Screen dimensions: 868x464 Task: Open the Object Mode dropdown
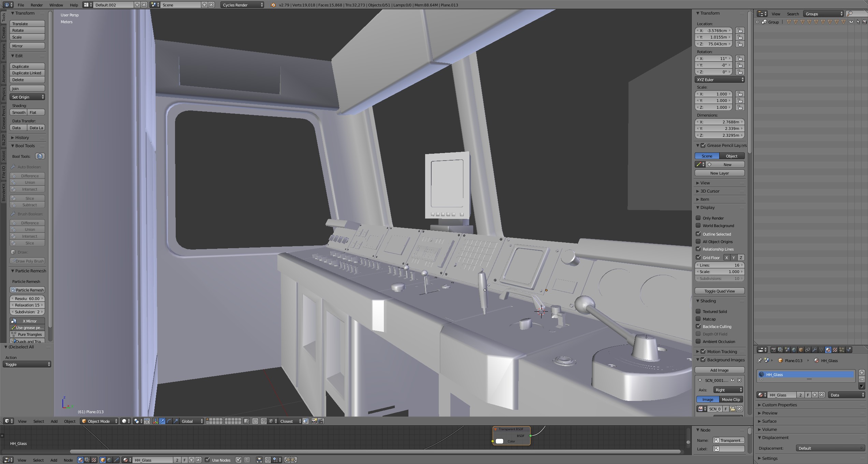[x=99, y=421]
